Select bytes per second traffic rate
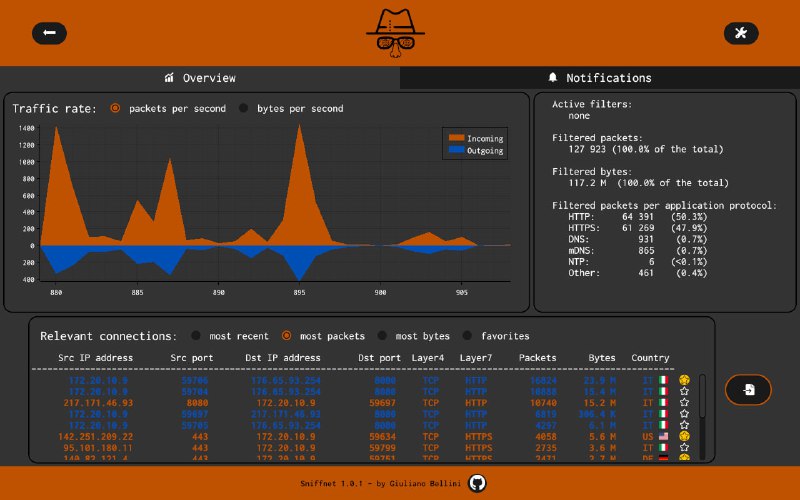Image resolution: width=800 pixels, height=500 pixels. pos(244,108)
